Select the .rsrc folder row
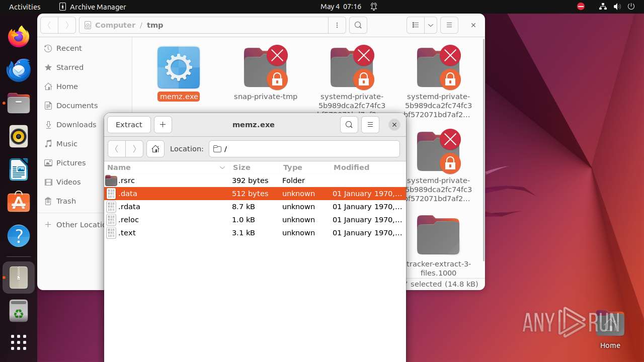Screen dimensions: 644x362 pyautogui.click(x=255, y=180)
